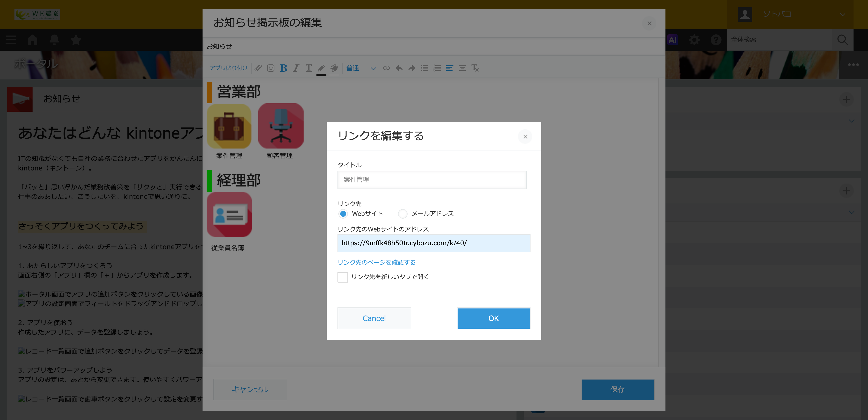Undo the last edit with the undo arrow

pos(399,68)
